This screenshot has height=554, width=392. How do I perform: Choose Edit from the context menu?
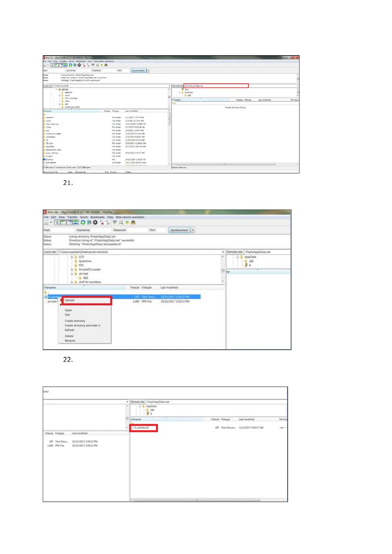click(85, 315)
